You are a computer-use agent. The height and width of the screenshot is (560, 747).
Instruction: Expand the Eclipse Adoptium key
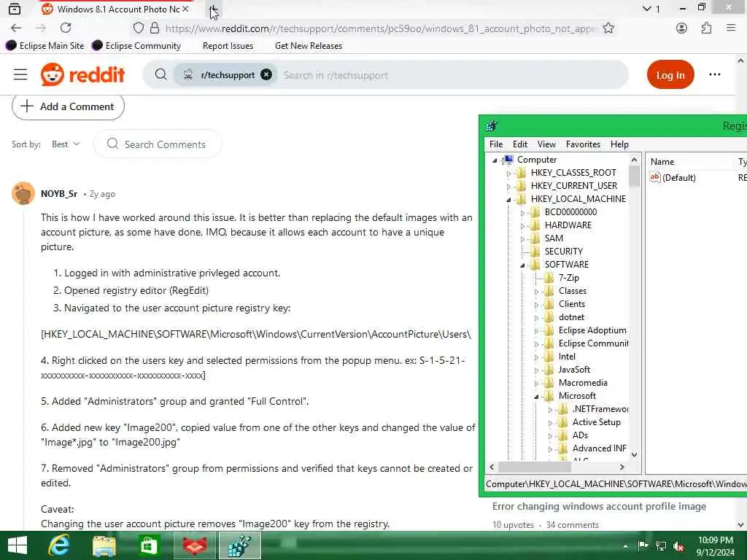coord(536,331)
